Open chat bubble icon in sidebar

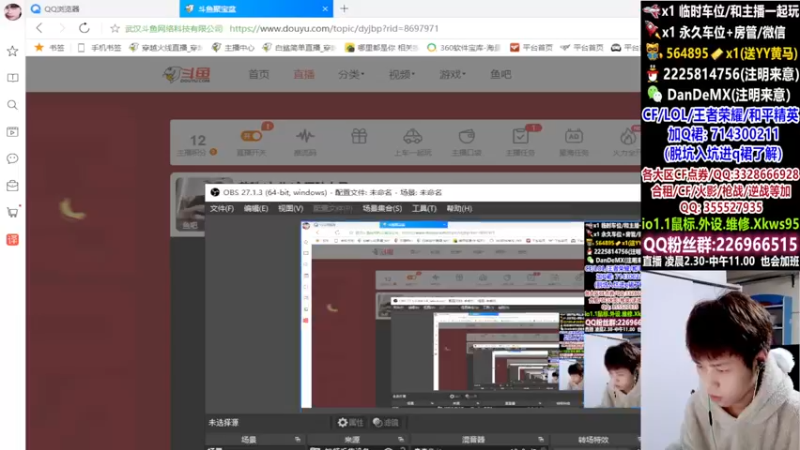click(x=12, y=158)
